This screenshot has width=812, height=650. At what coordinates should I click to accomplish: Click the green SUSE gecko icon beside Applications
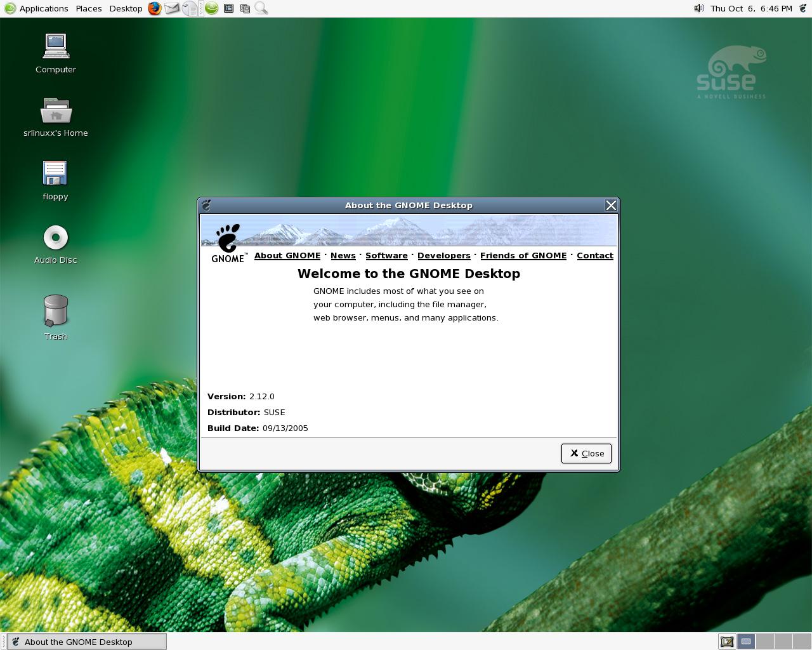pyautogui.click(x=10, y=8)
